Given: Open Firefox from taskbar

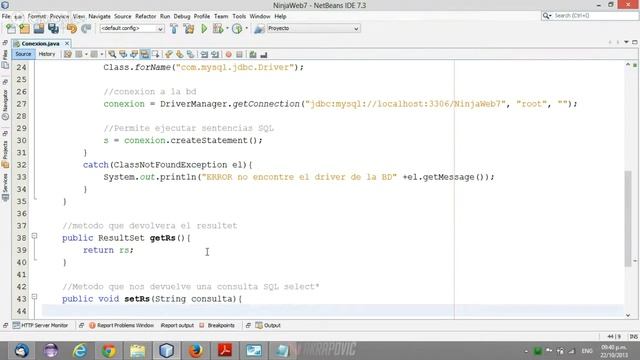Looking at the screenshot, I should pyautogui.click(x=196, y=351).
